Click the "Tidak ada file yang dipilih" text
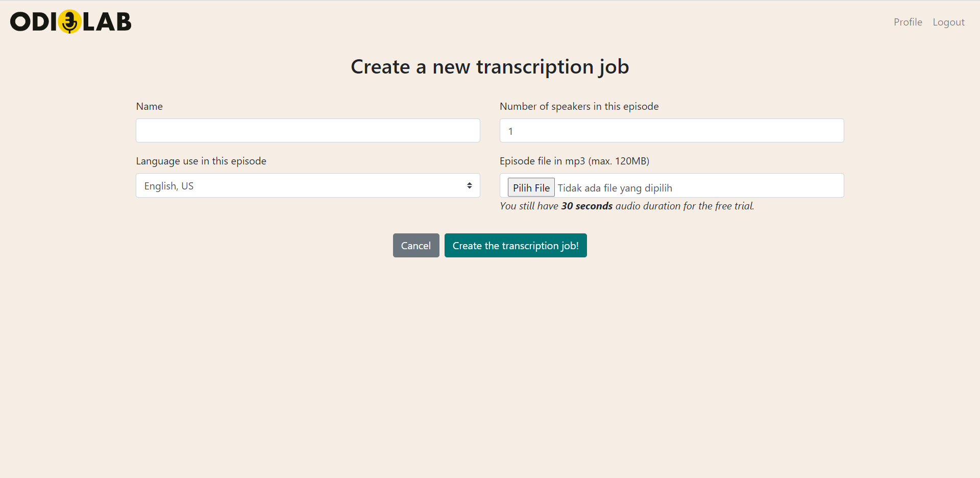Viewport: 980px width, 478px height. coord(615,188)
